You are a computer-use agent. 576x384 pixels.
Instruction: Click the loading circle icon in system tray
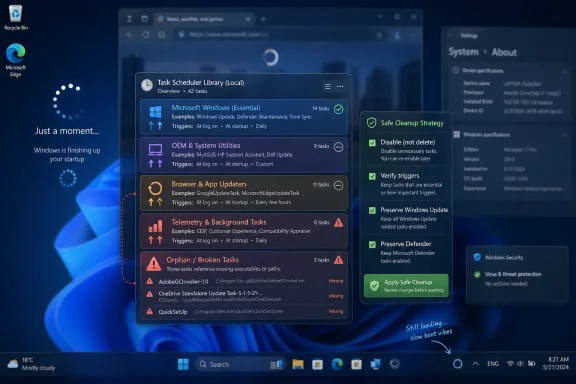[458, 364]
